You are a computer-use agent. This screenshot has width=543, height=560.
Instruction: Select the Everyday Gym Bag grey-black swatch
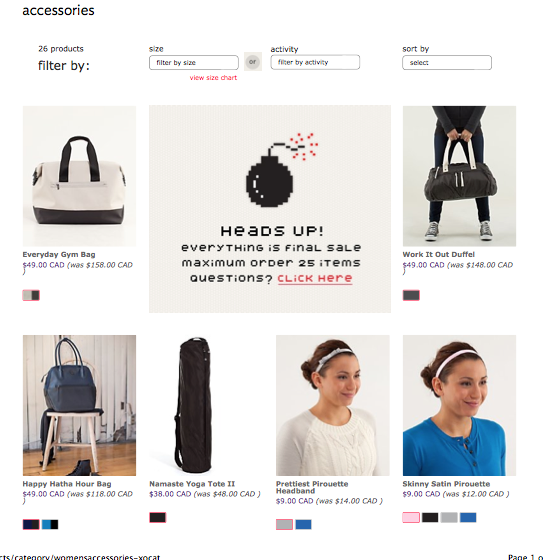[x=31, y=295]
